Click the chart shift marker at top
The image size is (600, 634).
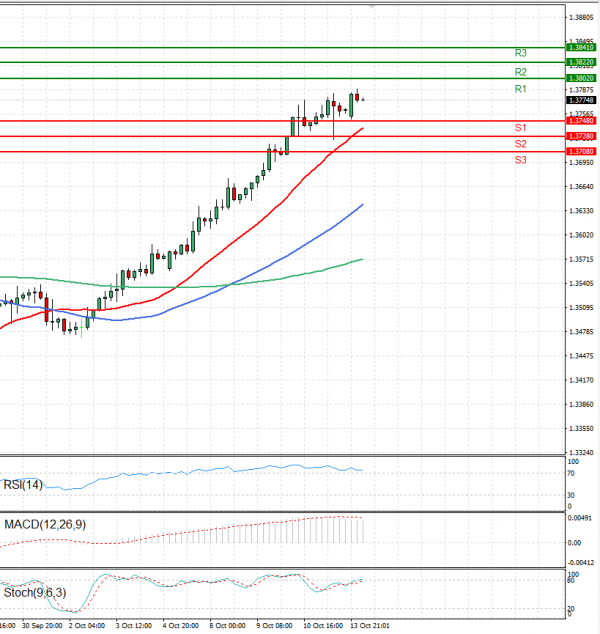coord(372,6)
